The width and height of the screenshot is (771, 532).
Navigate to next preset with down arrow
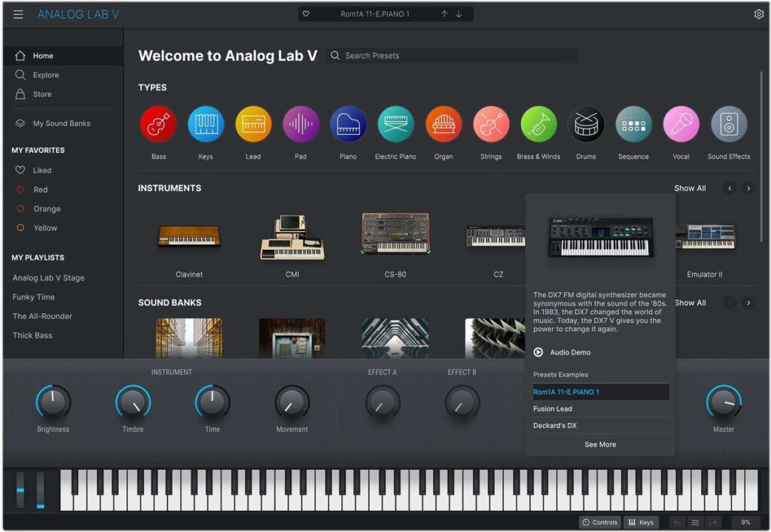click(460, 14)
